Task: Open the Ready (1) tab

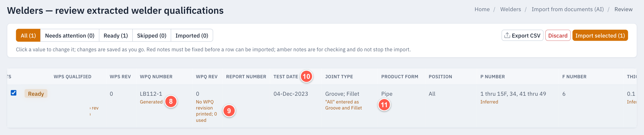Action: pos(116,36)
